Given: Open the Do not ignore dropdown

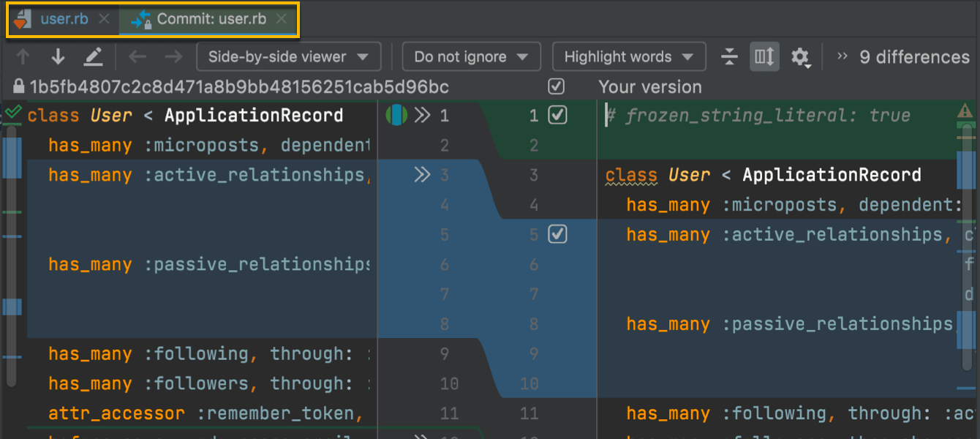Looking at the screenshot, I should (x=471, y=57).
